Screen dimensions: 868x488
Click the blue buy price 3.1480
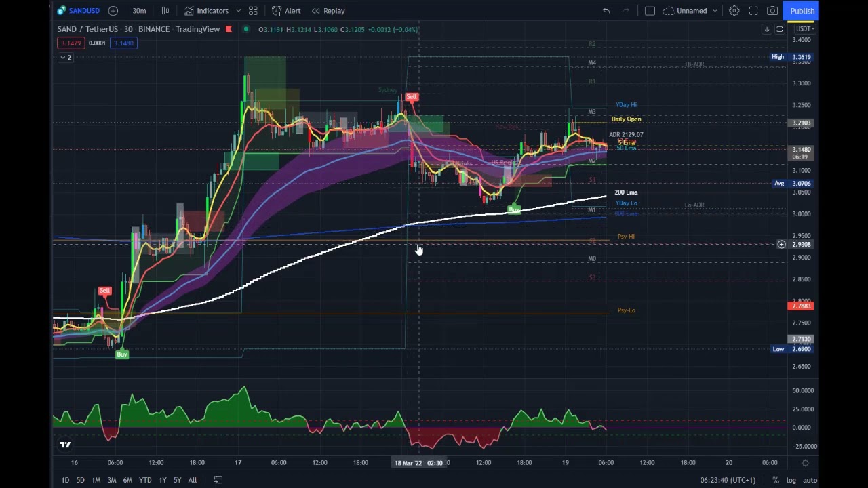point(123,43)
